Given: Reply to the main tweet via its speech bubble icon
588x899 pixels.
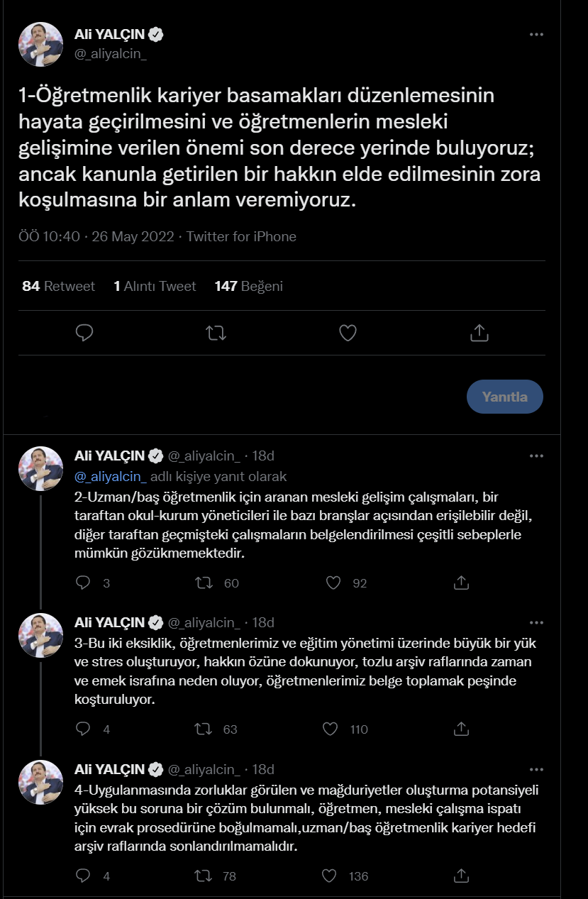Looking at the screenshot, I should pos(84,332).
